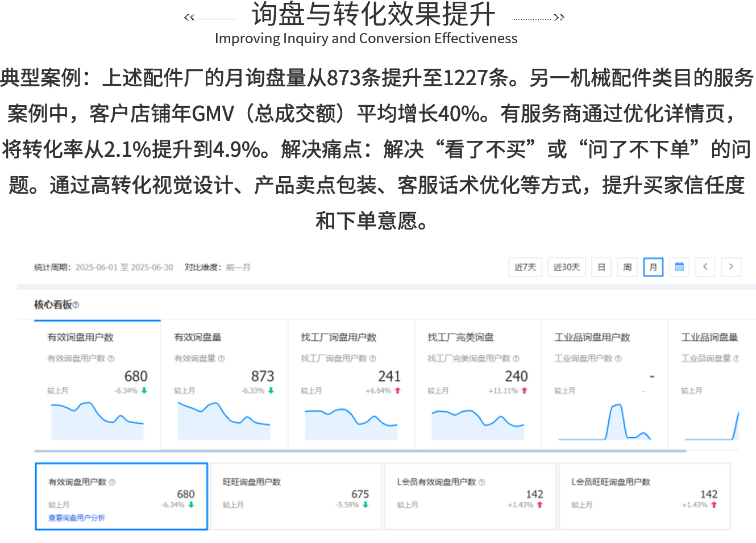Viewport: 756px width, 543px height.
Task: Switch to daily 日 granularity
Action: click(x=601, y=267)
